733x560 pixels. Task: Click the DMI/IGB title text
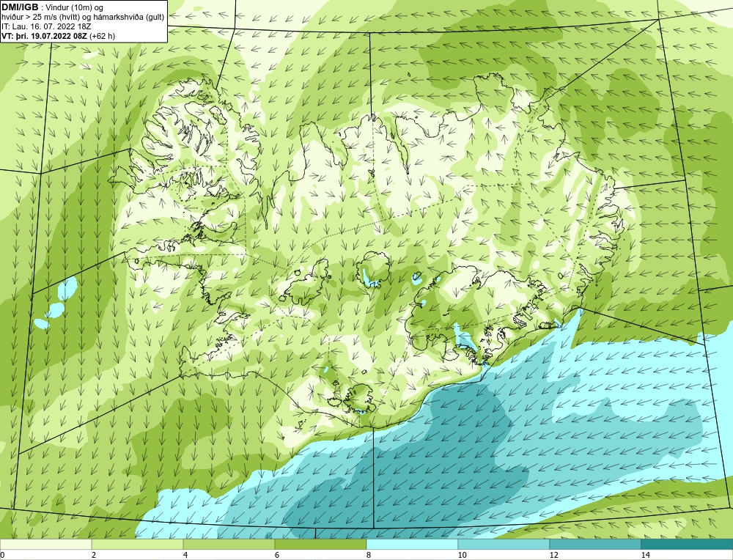tap(20, 7)
